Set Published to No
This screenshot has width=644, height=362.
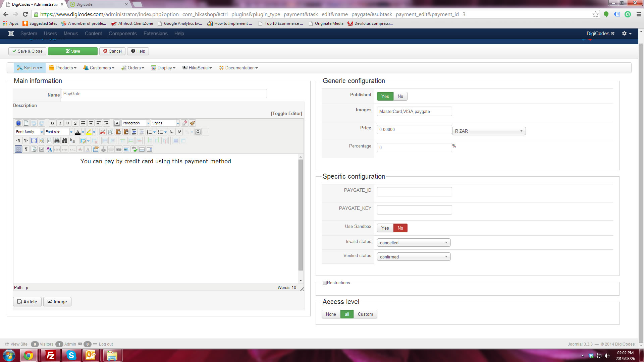[400, 96]
